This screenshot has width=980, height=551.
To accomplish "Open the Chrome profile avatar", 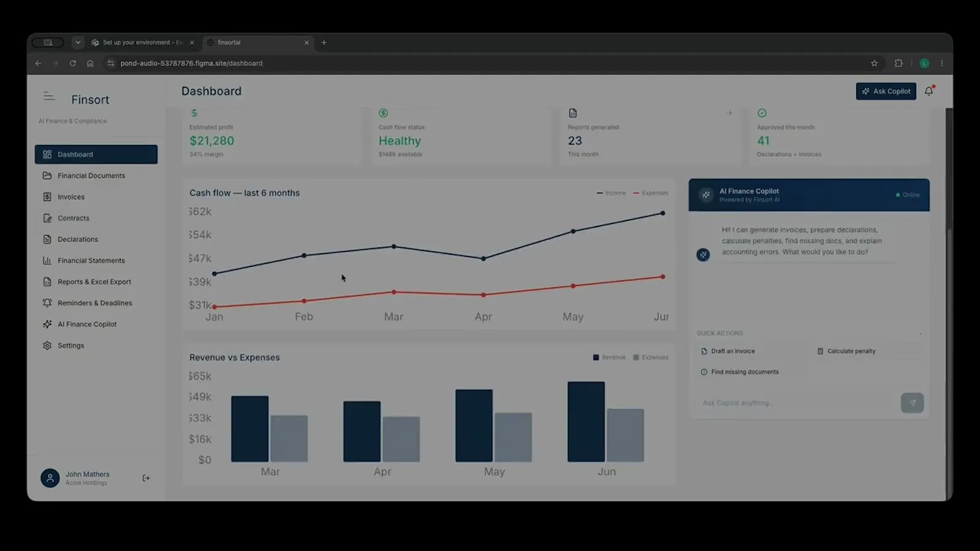I will click(x=924, y=63).
